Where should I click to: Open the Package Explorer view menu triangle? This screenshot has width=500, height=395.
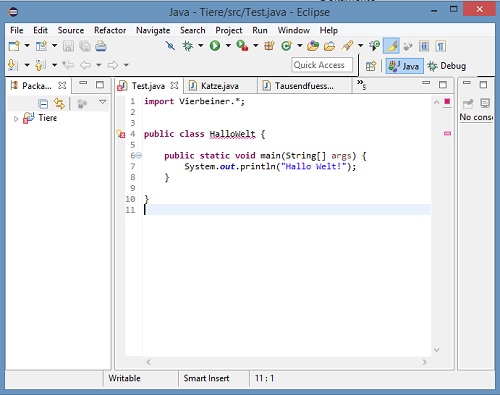103,102
